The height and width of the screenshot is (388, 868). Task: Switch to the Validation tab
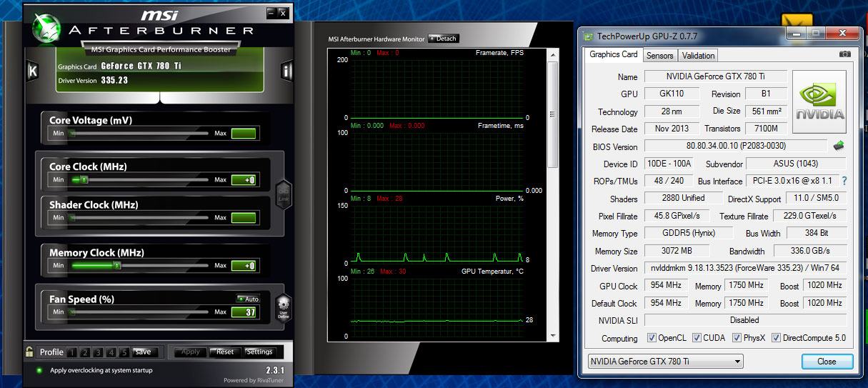pyautogui.click(x=698, y=55)
